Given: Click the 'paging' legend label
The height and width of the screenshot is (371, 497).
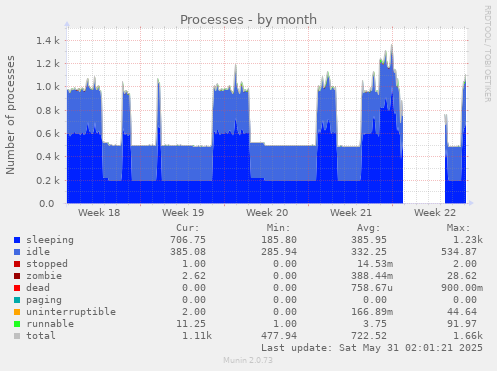Looking at the screenshot, I should tap(44, 300).
